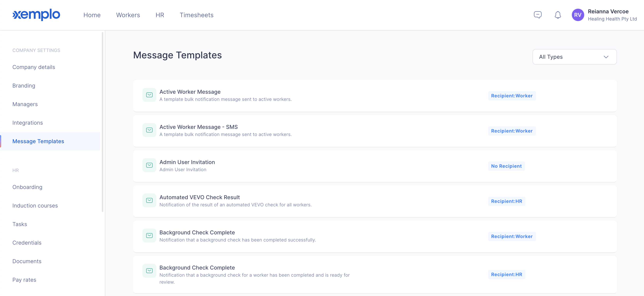Viewport: 644px width, 296px height.
Task: Open Branding settings
Action: point(24,86)
